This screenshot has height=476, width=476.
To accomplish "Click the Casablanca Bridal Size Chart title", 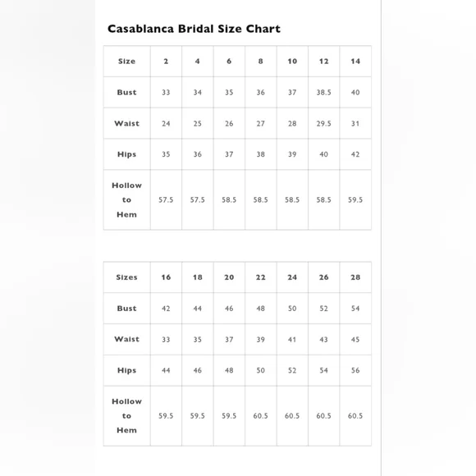I will (x=194, y=29).
